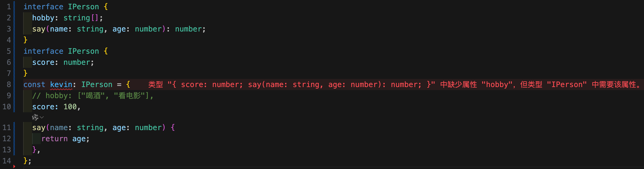Click line number 11 in the gutter

7,128
